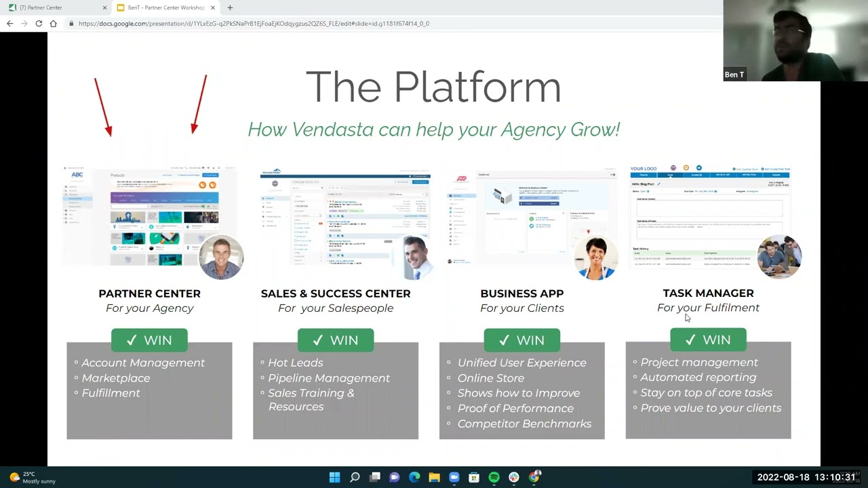Open Slack from the taskbar

[514, 477]
